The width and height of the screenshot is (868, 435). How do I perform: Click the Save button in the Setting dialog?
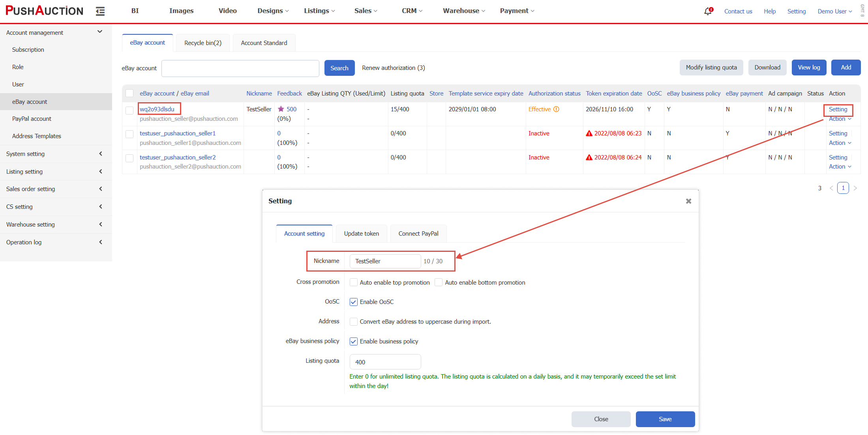[665, 419]
